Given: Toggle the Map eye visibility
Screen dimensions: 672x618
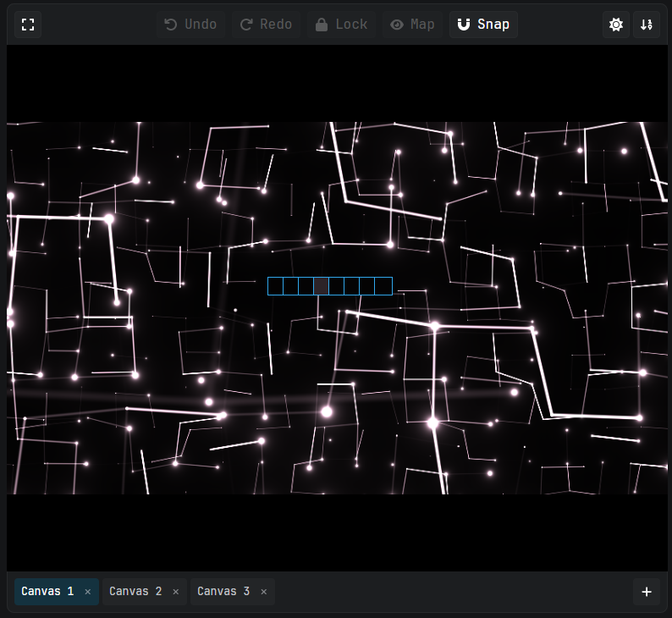Looking at the screenshot, I should [412, 25].
